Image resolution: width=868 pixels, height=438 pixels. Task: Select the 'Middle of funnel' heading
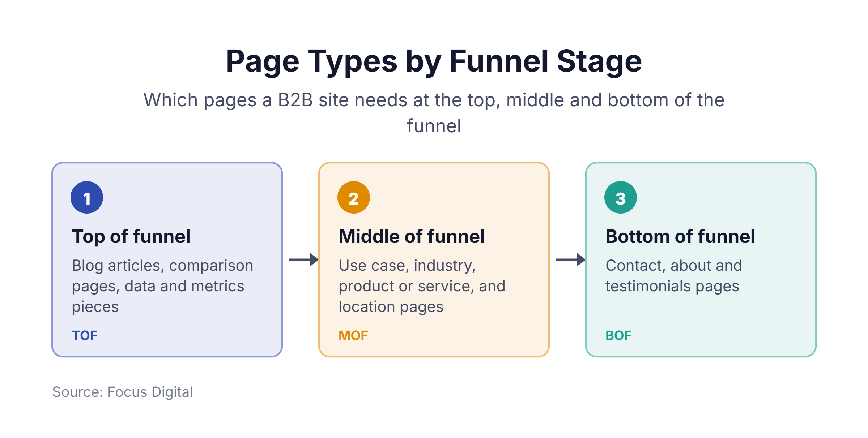click(412, 237)
